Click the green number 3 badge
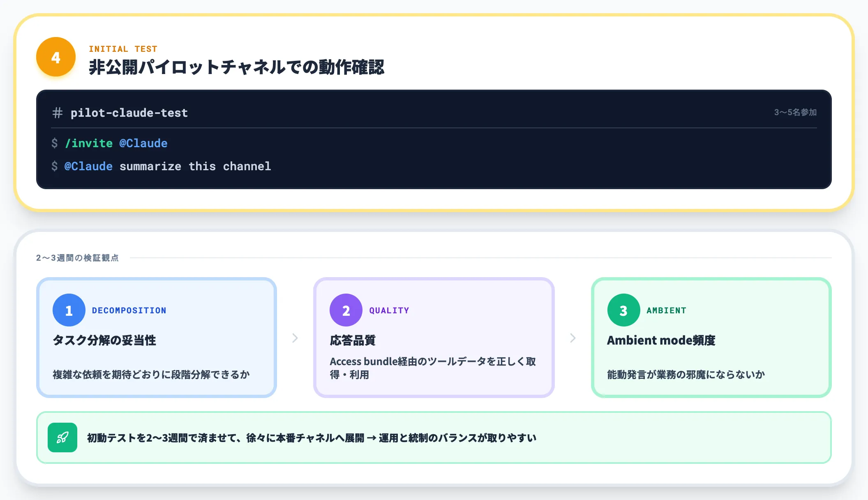The image size is (868, 500). [623, 310]
